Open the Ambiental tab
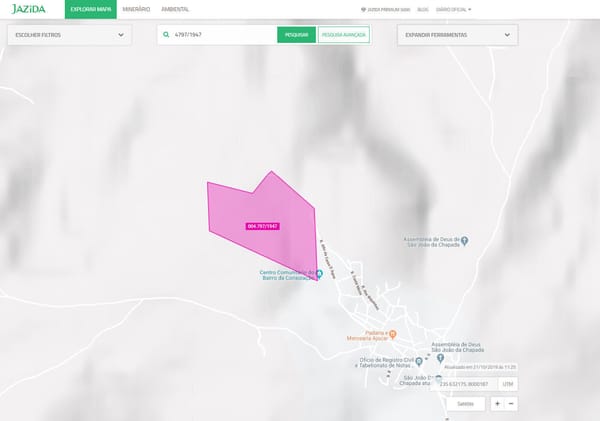Image resolution: width=600 pixels, height=421 pixels. tap(175, 9)
